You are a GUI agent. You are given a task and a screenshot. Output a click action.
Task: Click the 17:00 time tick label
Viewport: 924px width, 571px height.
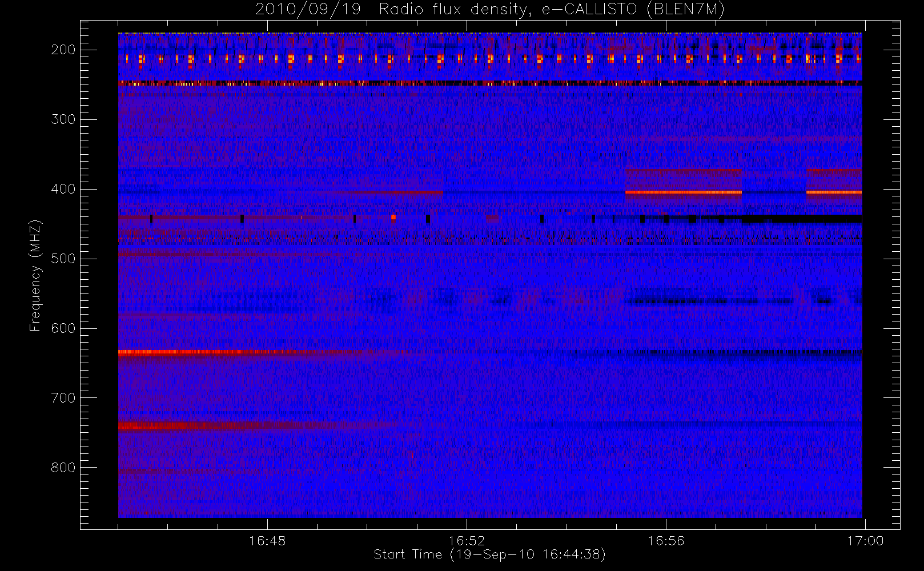865,541
